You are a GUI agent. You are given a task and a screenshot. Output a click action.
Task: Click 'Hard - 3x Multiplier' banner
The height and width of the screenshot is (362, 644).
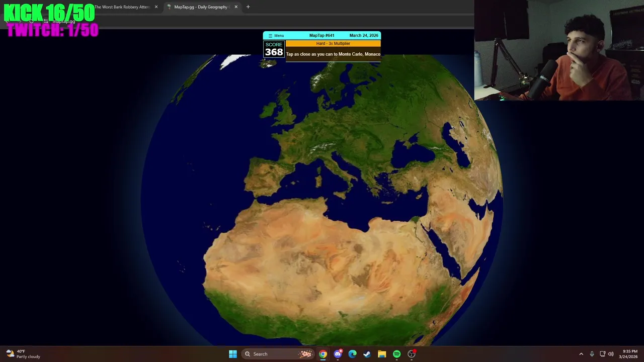click(333, 44)
